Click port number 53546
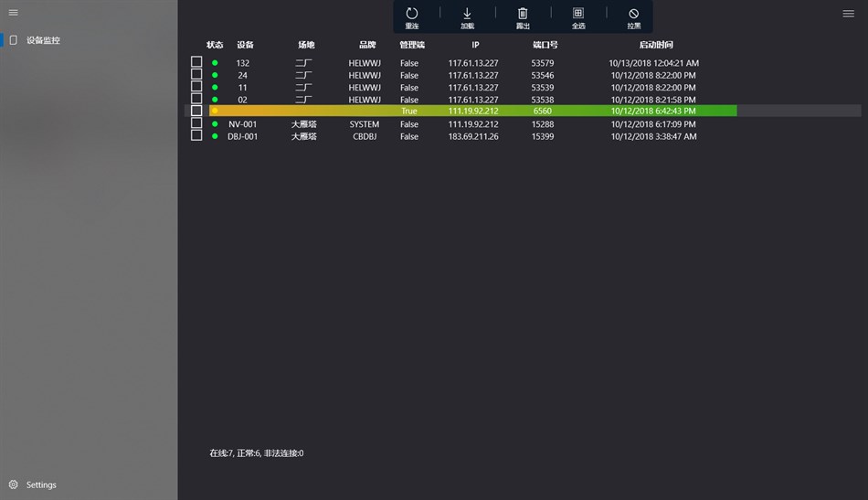The image size is (868, 500). (543, 75)
